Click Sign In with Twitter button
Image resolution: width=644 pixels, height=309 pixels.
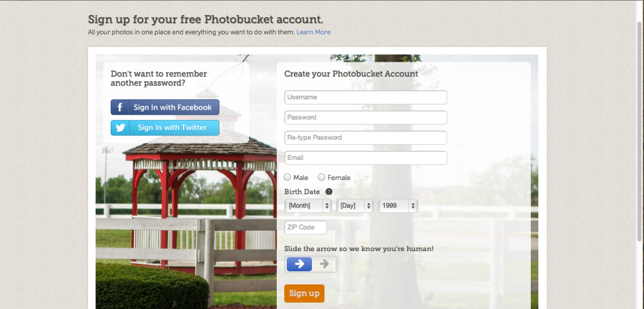[x=165, y=128]
